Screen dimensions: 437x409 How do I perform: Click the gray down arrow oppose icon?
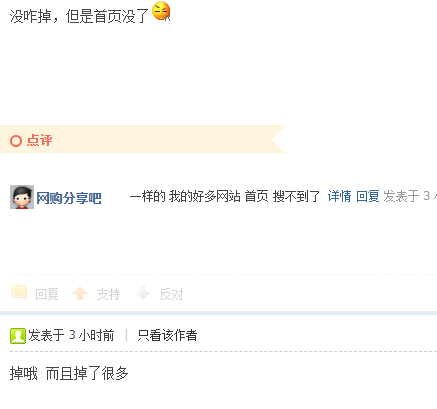point(143,293)
